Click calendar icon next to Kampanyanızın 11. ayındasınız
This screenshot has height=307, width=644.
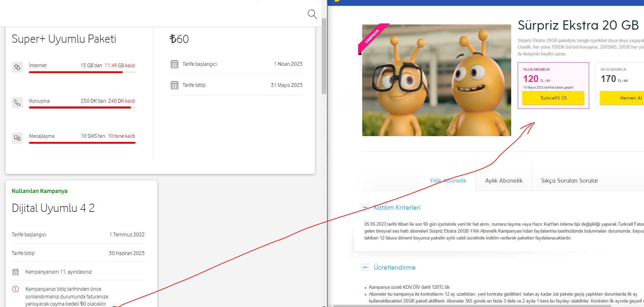[16, 272]
